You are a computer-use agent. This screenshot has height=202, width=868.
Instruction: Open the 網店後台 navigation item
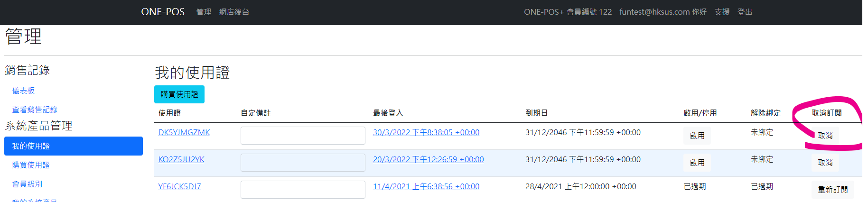click(x=234, y=12)
